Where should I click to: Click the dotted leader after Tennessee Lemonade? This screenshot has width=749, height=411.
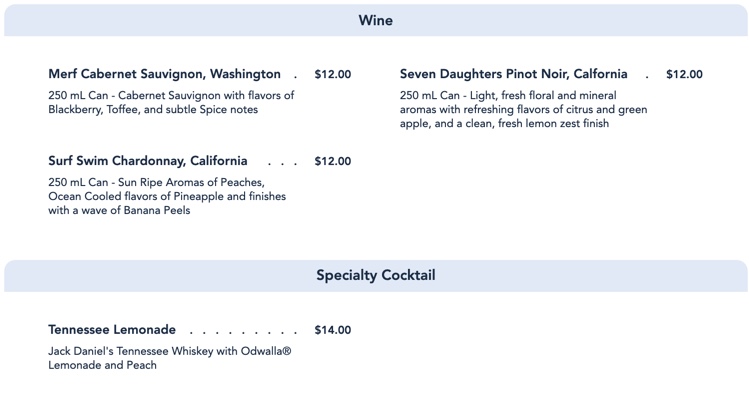[244, 332]
